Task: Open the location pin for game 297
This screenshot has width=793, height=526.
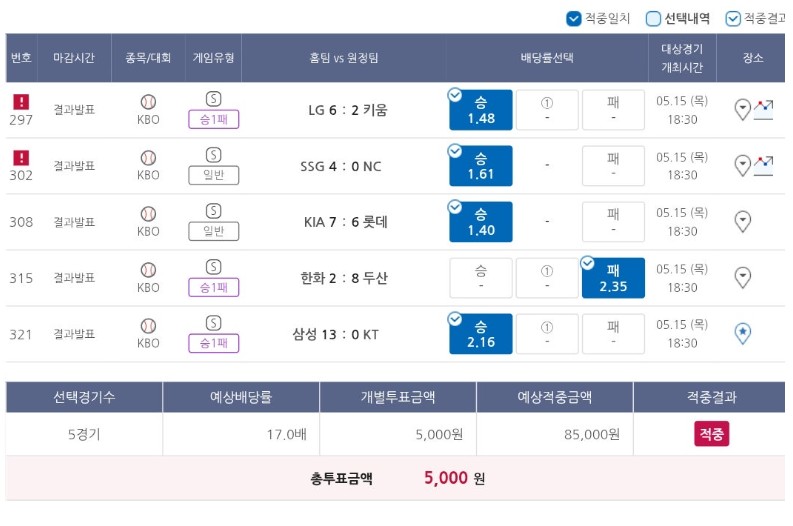Action: pyautogui.click(x=742, y=109)
